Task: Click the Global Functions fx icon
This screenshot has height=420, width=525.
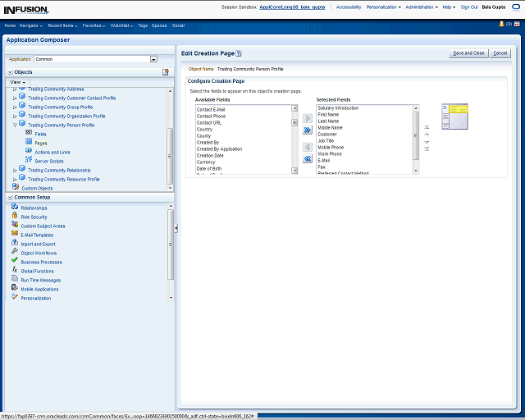Action: (15, 270)
